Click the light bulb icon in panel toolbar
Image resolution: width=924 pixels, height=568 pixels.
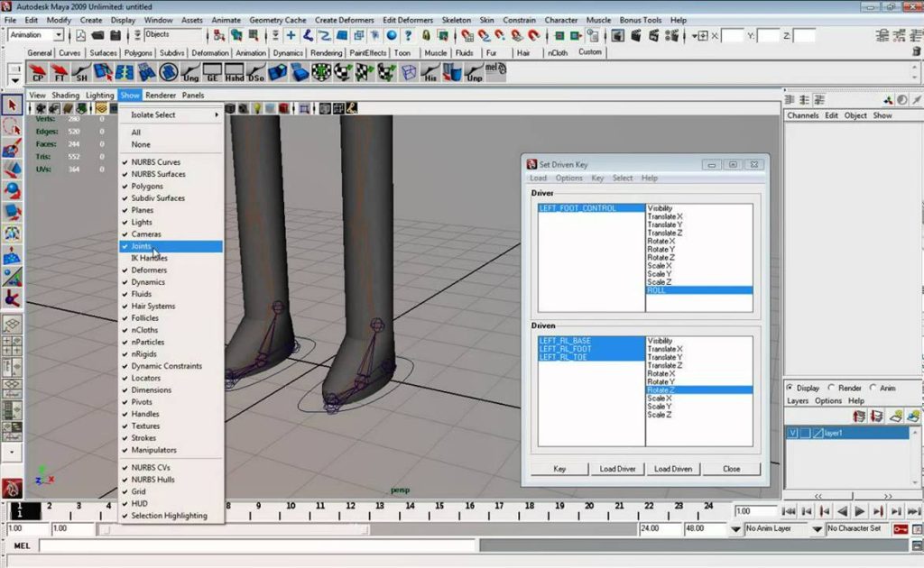(x=257, y=108)
